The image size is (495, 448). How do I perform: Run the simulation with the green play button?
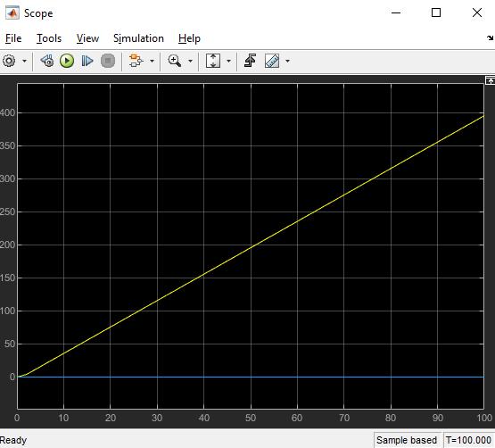click(67, 61)
